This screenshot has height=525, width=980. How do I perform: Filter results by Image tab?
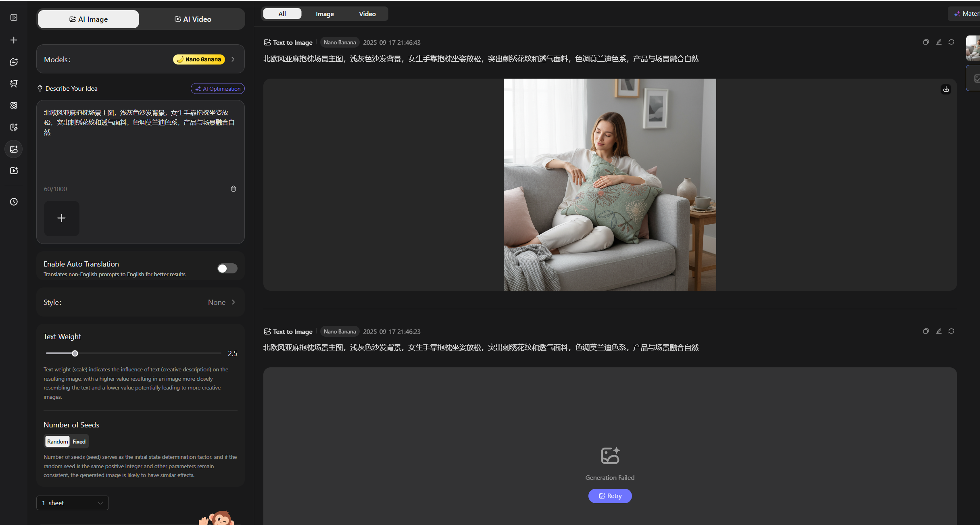click(x=324, y=14)
